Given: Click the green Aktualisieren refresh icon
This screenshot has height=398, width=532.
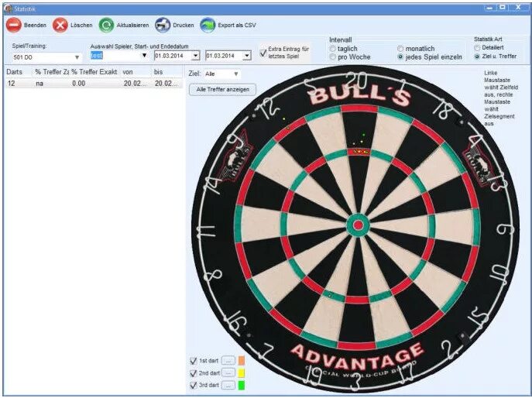Looking at the screenshot, I should tap(106, 25).
